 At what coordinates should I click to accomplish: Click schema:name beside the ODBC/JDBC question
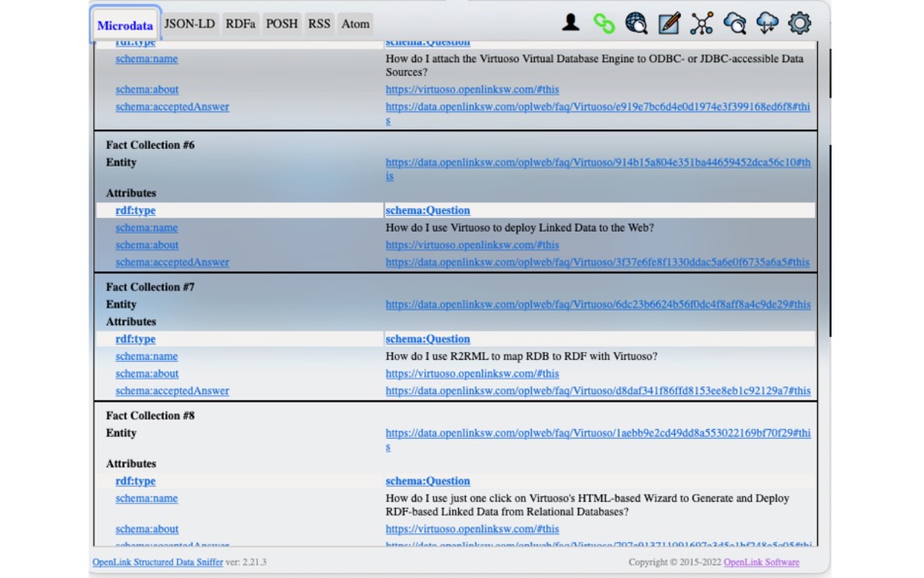pyautogui.click(x=147, y=59)
